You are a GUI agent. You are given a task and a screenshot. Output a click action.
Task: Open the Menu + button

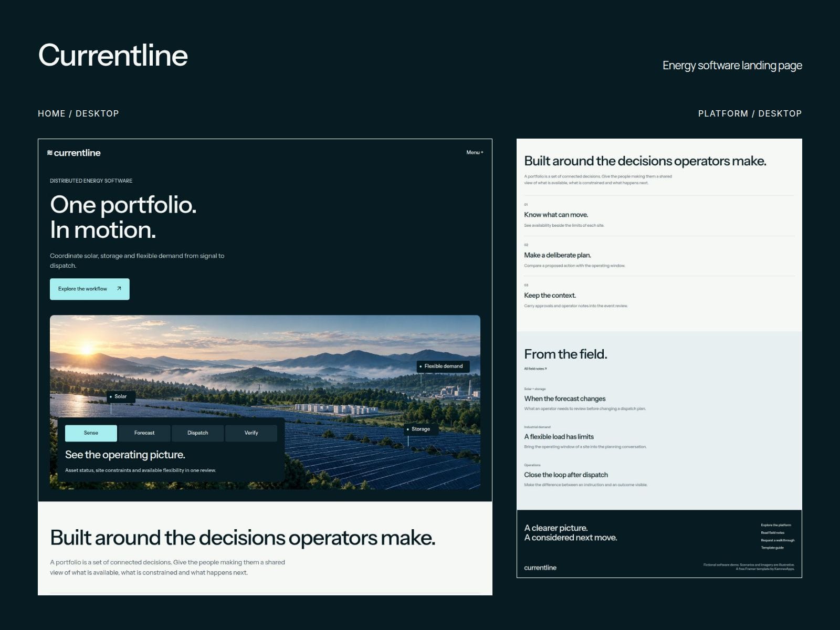[475, 152]
